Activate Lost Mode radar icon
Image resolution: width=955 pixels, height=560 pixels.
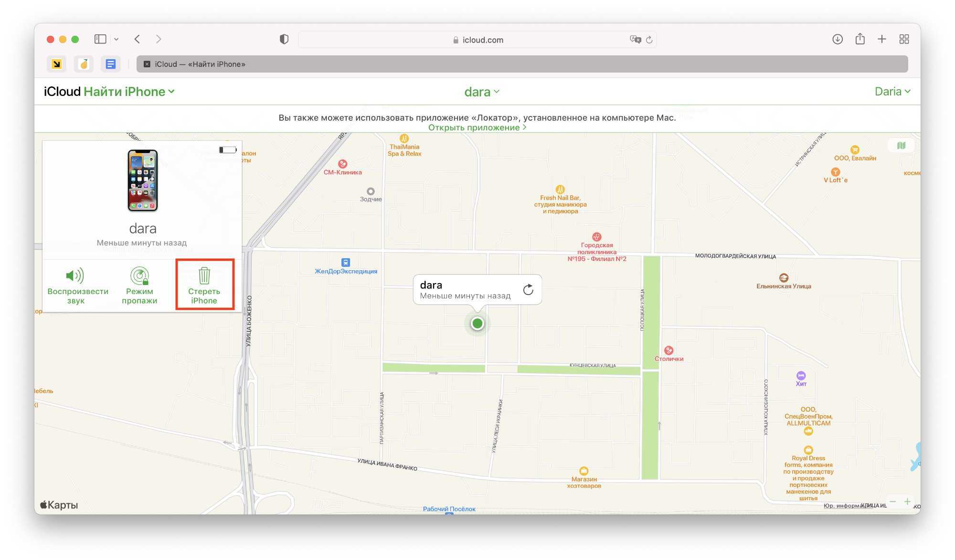(x=139, y=275)
